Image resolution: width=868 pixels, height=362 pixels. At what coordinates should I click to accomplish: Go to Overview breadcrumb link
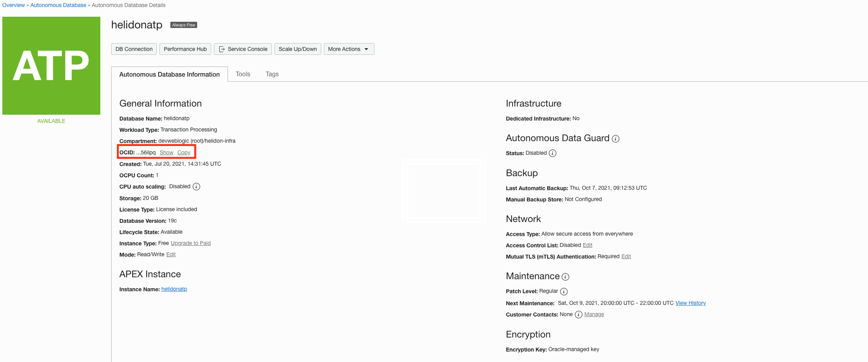(x=14, y=5)
